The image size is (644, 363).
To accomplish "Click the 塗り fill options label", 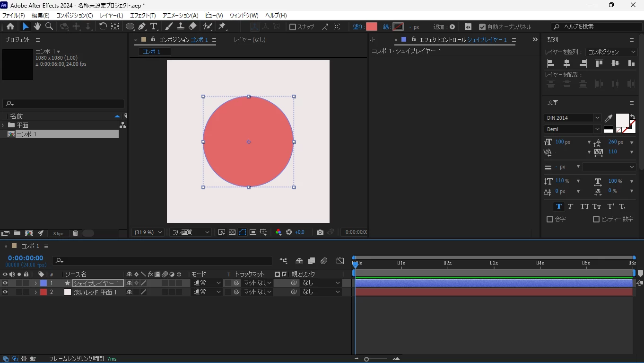I will click(358, 27).
